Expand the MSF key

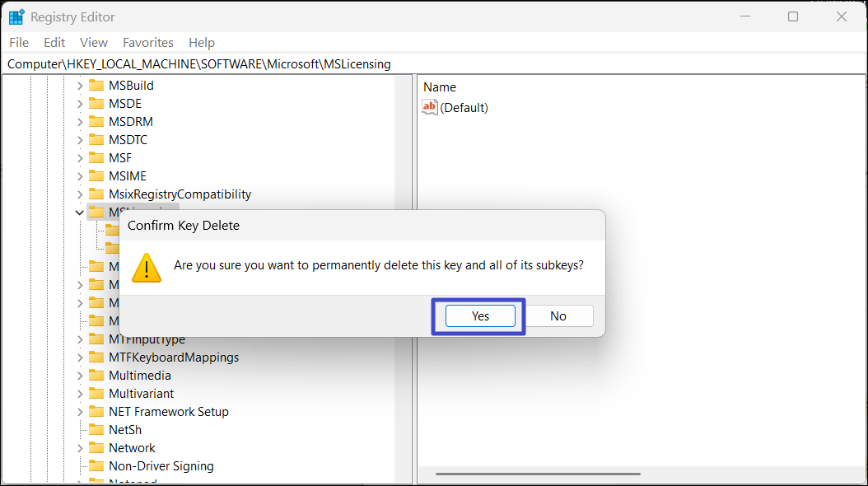tap(80, 158)
